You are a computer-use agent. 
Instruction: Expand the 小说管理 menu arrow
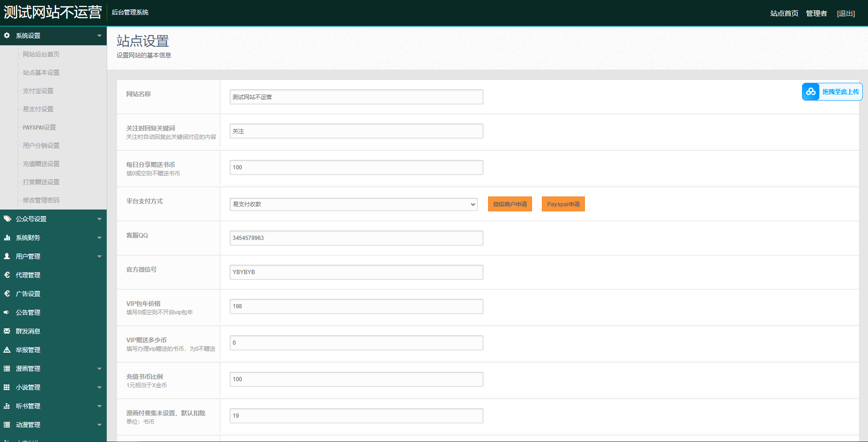(x=99, y=387)
